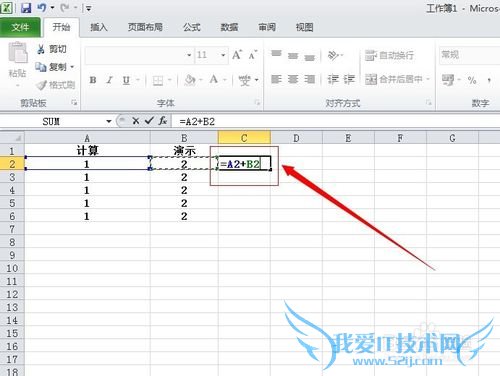Switch to the 页面布局 (Page Layout) tab
Viewport: 500px width, 376px height.
(x=145, y=27)
